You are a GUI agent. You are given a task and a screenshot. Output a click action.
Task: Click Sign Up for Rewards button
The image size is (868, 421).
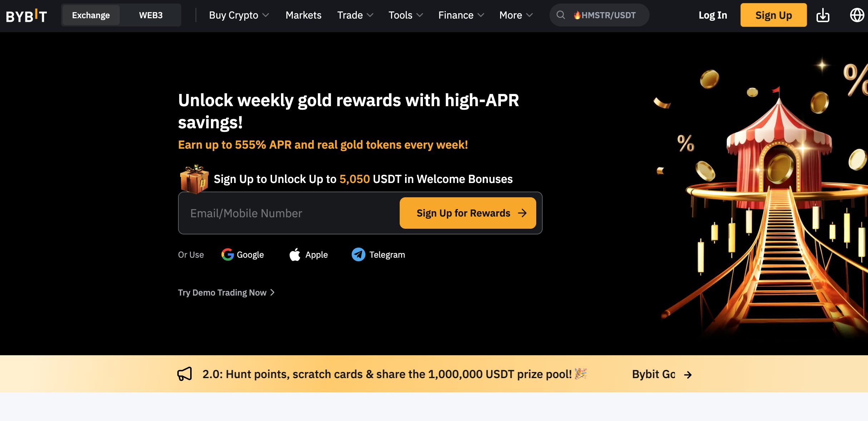[468, 213]
